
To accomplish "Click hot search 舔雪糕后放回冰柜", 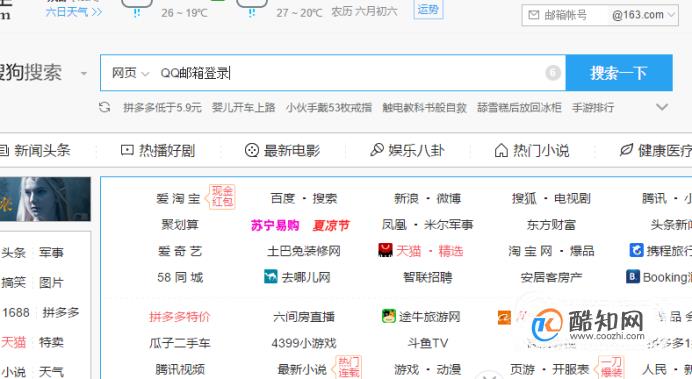I will 519,107.
